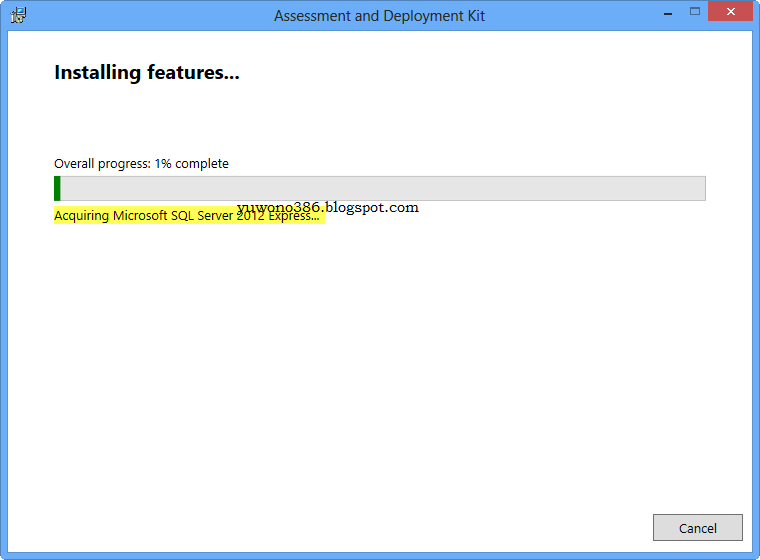The width and height of the screenshot is (760, 560).
Task: Cancel the feature installation
Action: point(697,528)
